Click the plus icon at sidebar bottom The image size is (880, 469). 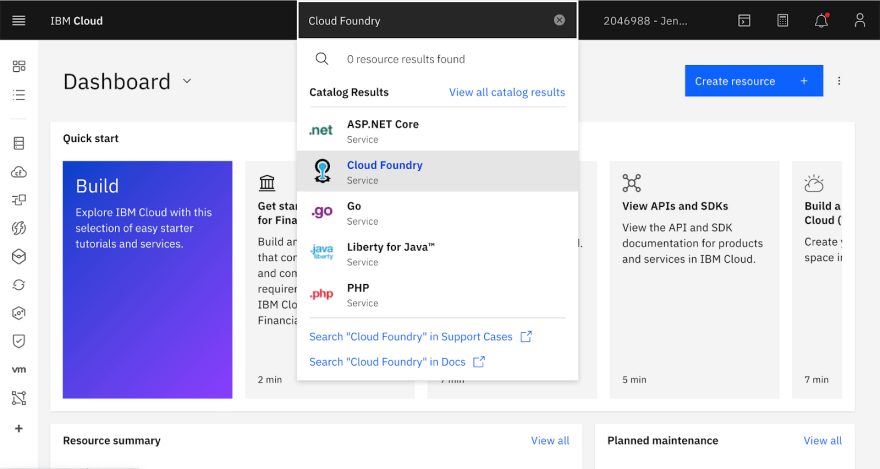tap(19, 429)
